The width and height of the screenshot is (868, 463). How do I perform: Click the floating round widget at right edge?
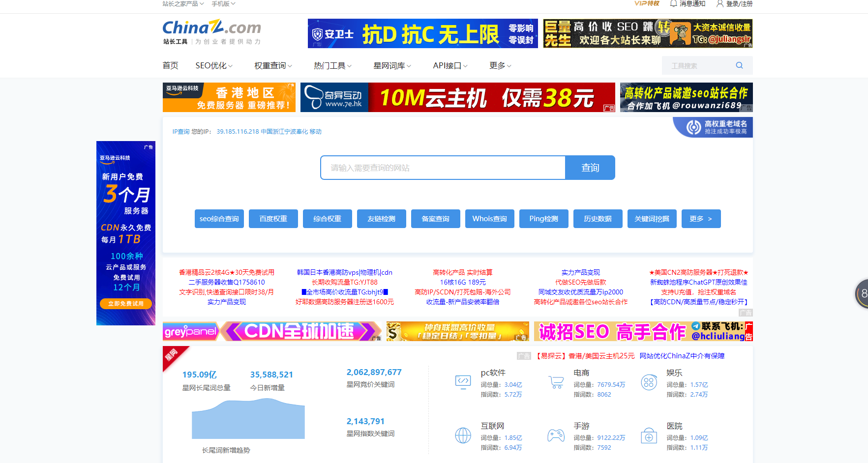[862, 293]
